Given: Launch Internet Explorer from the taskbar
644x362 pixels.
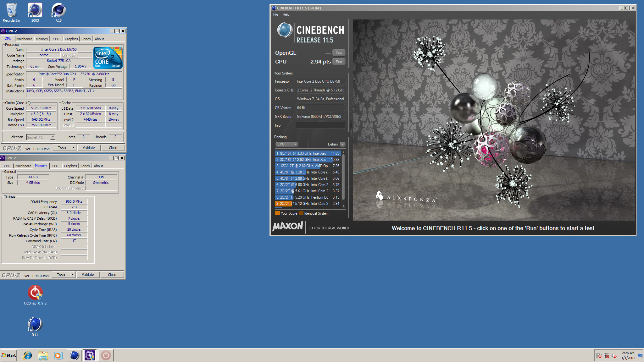Looking at the screenshot, I should tap(28, 355).
